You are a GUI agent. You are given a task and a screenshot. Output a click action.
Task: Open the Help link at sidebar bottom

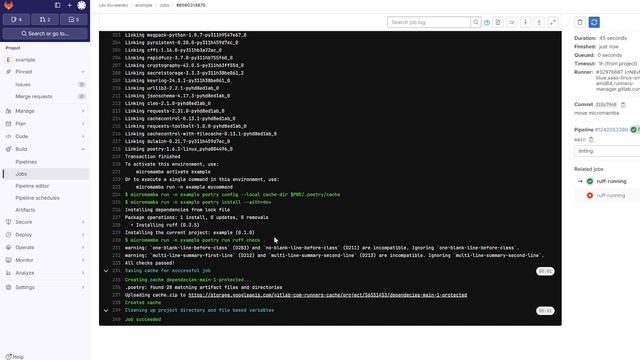pos(15,357)
